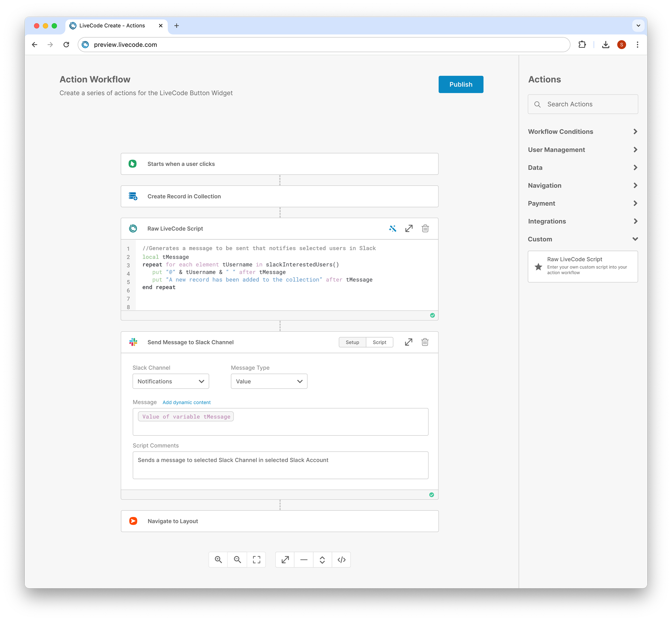Select the LiveCode Create - Actions browser tab
Viewport: 672px width, 621px height.
(x=112, y=25)
